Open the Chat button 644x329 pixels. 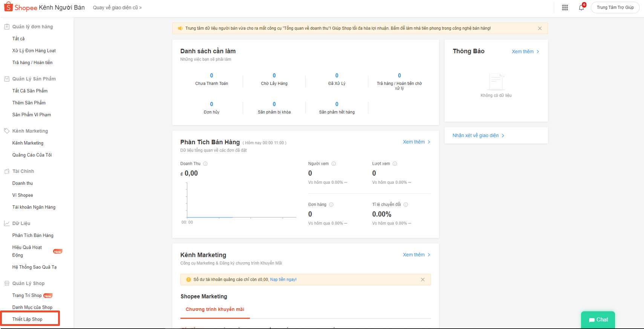coord(598,320)
